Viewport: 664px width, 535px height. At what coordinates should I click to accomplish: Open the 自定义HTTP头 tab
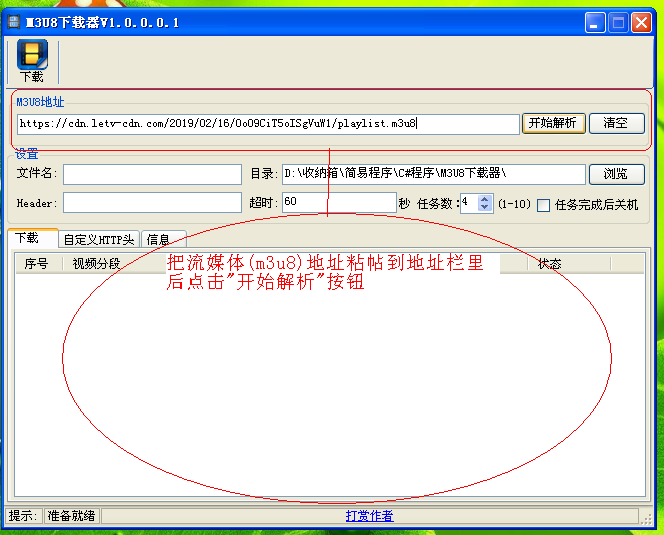(97, 239)
